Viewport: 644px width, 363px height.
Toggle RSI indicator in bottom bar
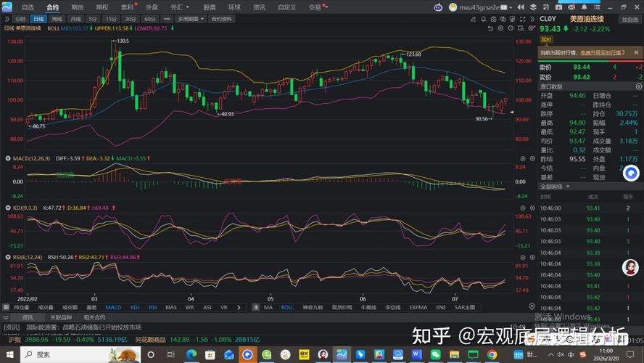pos(153,307)
